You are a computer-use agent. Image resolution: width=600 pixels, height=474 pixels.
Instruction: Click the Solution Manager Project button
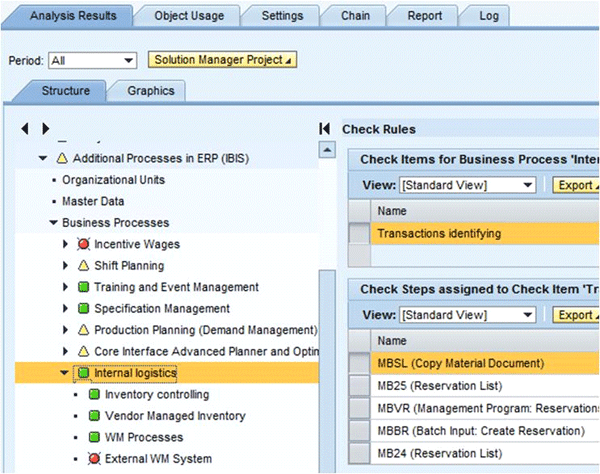coord(222,60)
